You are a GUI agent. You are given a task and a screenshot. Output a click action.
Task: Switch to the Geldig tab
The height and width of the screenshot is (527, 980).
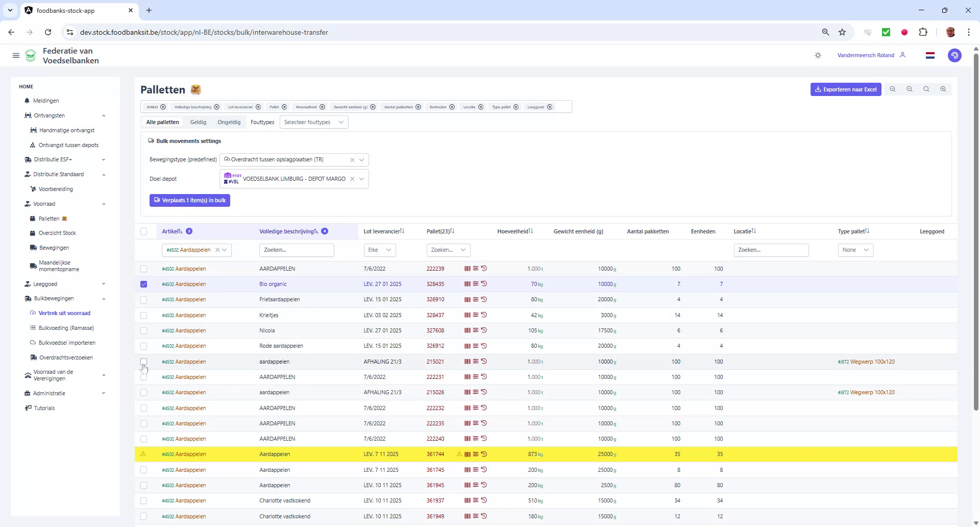pyautogui.click(x=198, y=122)
